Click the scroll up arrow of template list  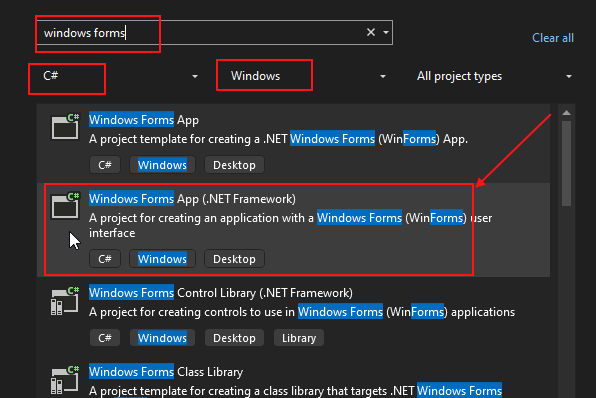tap(566, 113)
